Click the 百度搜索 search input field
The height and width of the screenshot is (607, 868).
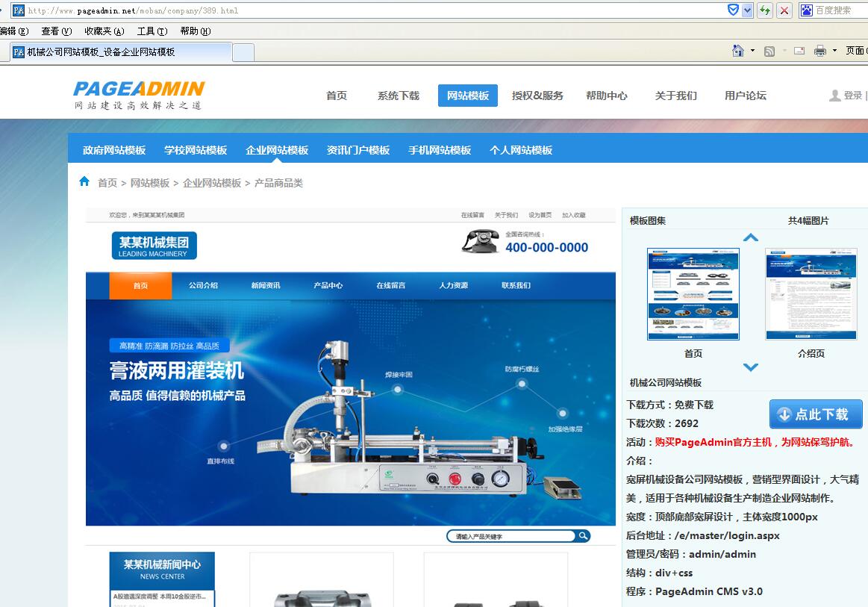click(840, 10)
